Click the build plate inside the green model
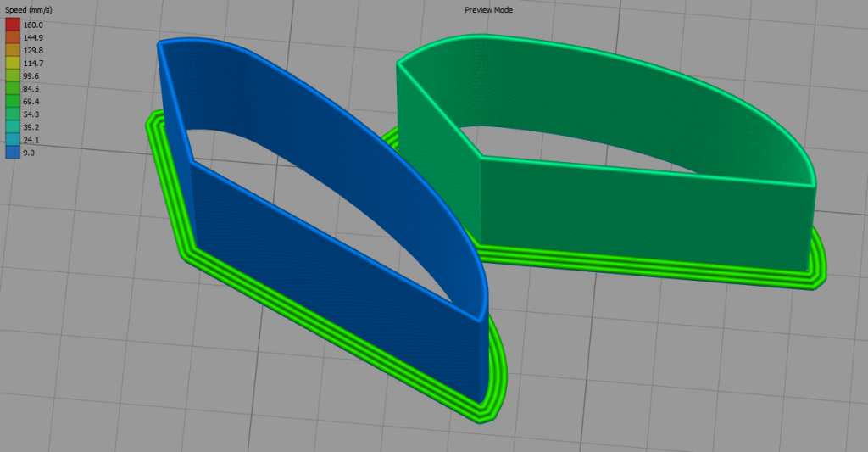 coord(576,148)
